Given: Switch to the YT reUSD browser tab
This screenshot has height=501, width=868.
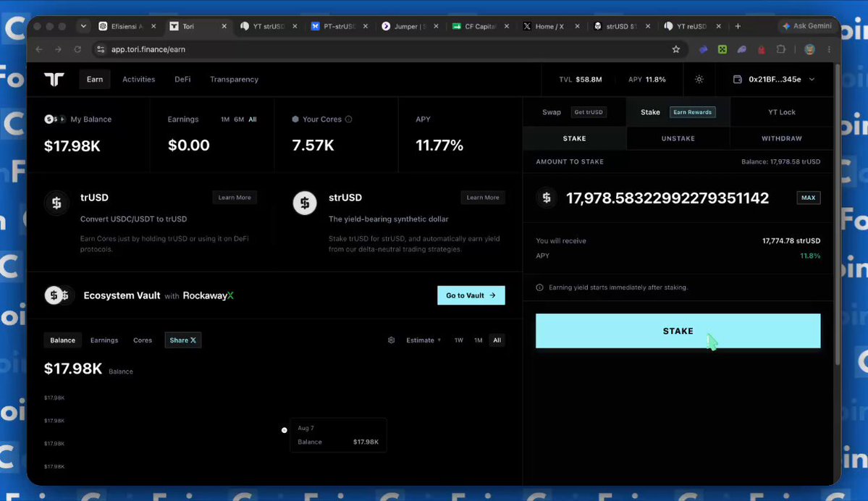Looking at the screenshot, I should (691, 26).
